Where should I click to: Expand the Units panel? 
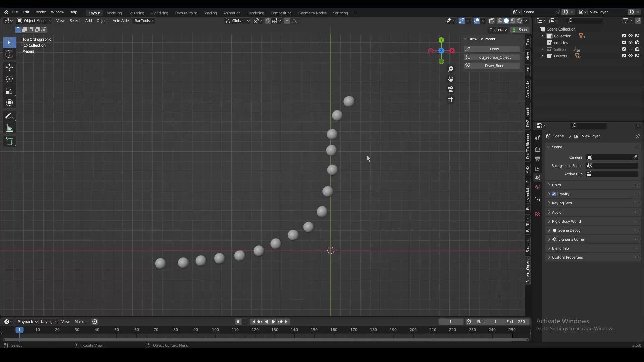point(557,185)
